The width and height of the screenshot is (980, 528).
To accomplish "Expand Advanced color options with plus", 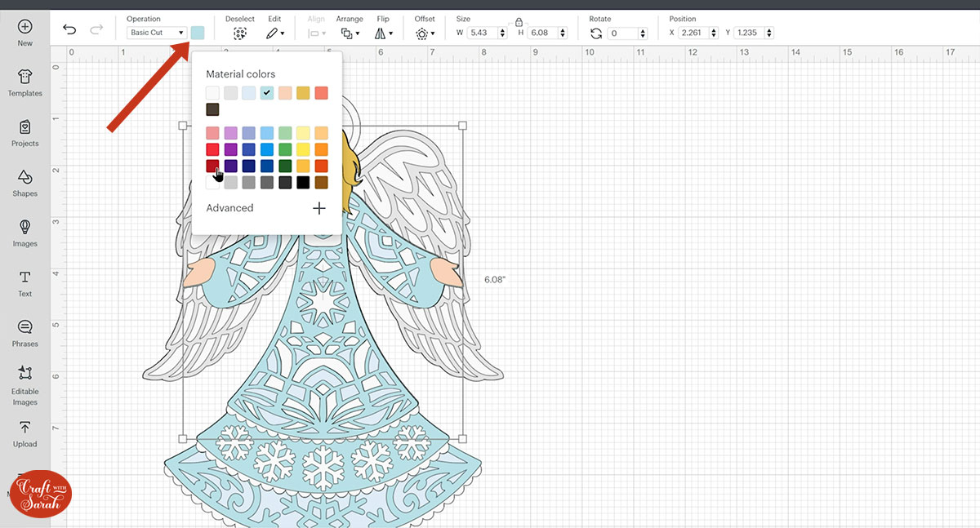I will coord(319,208).
